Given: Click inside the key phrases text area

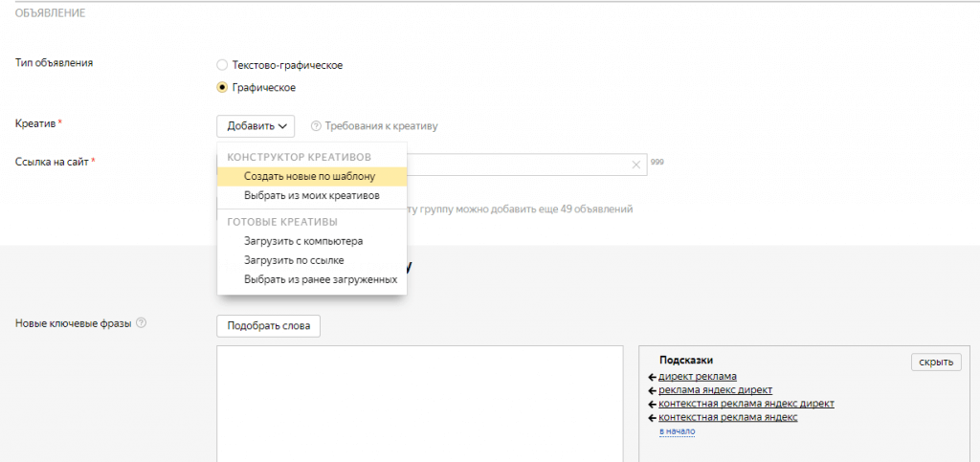Looking at the screenshot, I should [x=421, y=402].
